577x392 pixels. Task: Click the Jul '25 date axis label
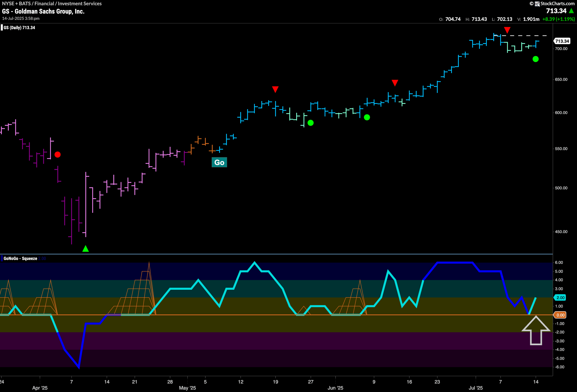click(x=476, y=388)
